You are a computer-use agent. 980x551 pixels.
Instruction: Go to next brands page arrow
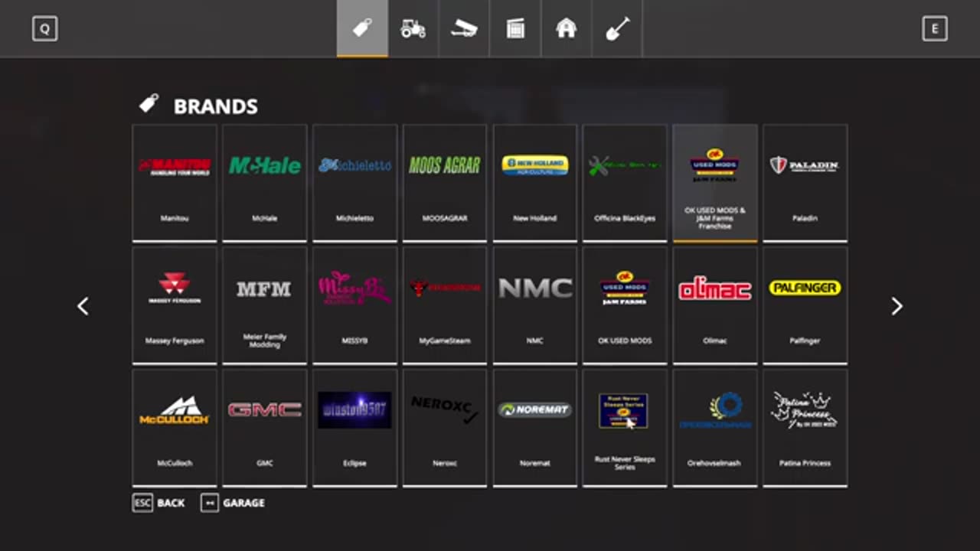click(x=897, y=306)
